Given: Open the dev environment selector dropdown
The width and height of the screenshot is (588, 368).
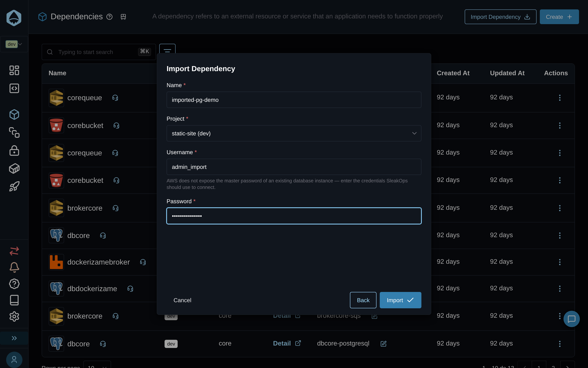Looking at the screenshot, I should 14,44.
